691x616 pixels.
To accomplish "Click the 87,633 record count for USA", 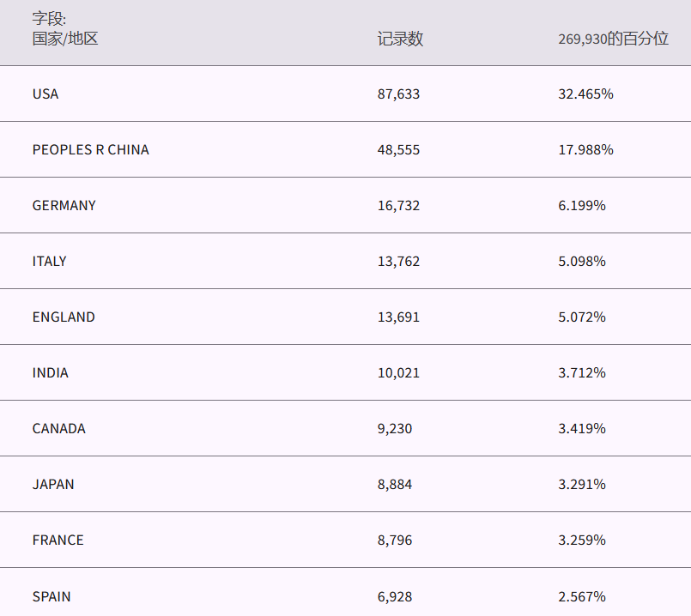I will pos(398,94).
